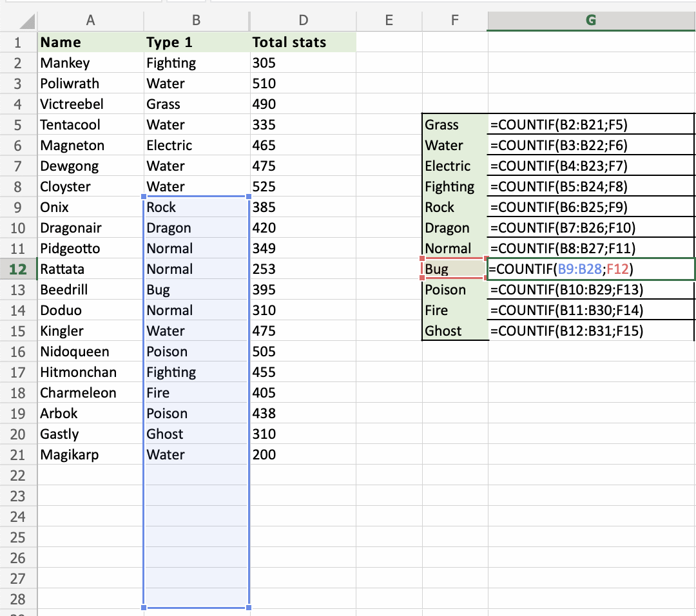Click bottom-right handle of blue range selection
Image resolution: width=696 pixels, height=616 pixels.
[249, 607]
